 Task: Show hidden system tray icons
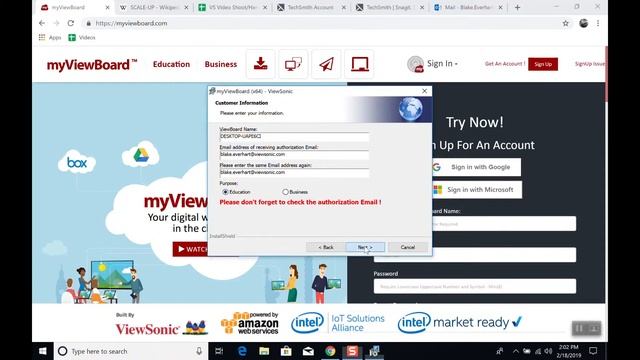click(x=516, y=351)
